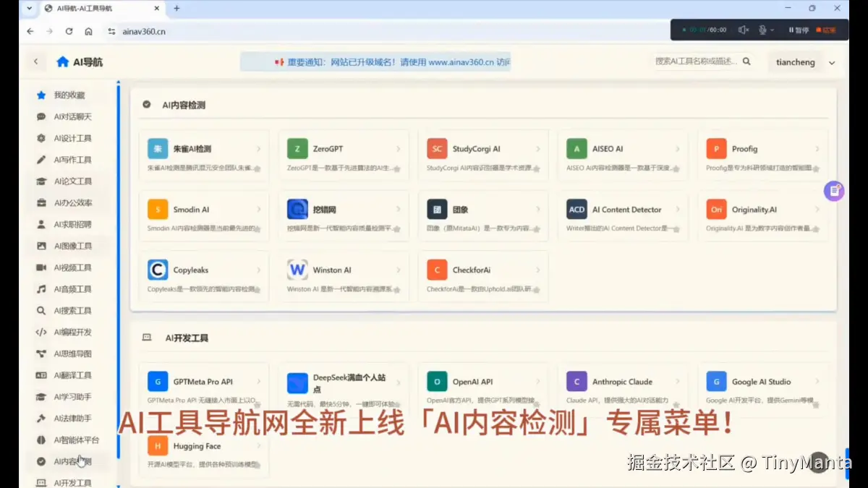This screenshot has height=488, width=868.
Task: Open the Hugging Face logo icon
Action: [x=158, y=445]
